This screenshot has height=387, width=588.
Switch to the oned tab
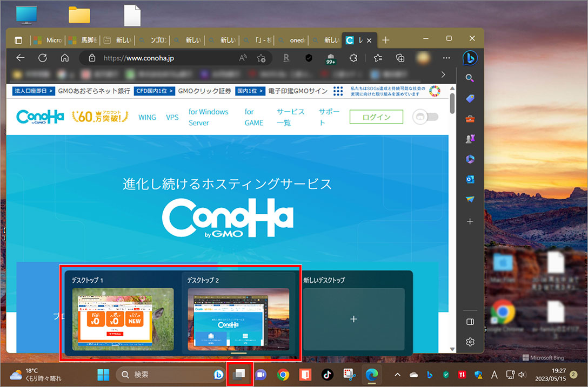(x=292, y=40)
